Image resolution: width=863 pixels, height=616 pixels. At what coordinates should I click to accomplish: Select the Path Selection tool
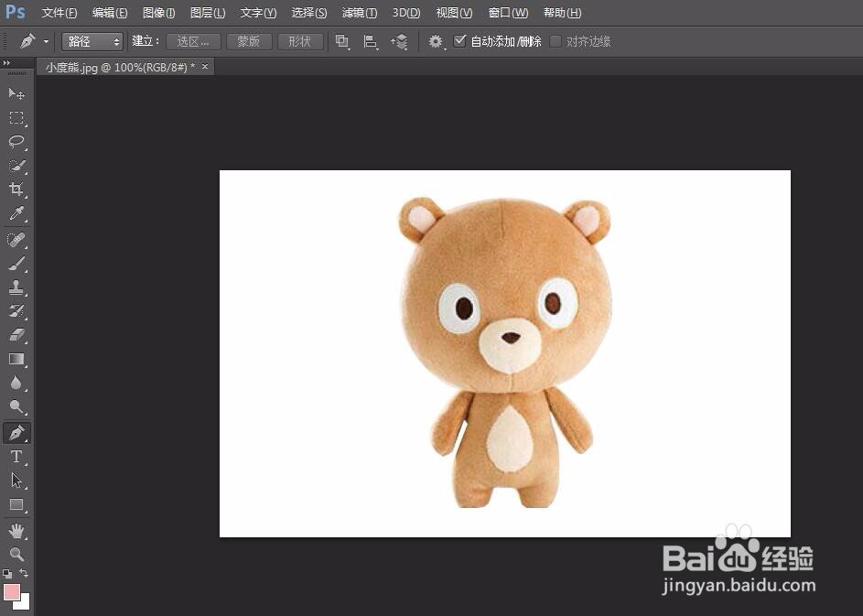tap(16, 481)
